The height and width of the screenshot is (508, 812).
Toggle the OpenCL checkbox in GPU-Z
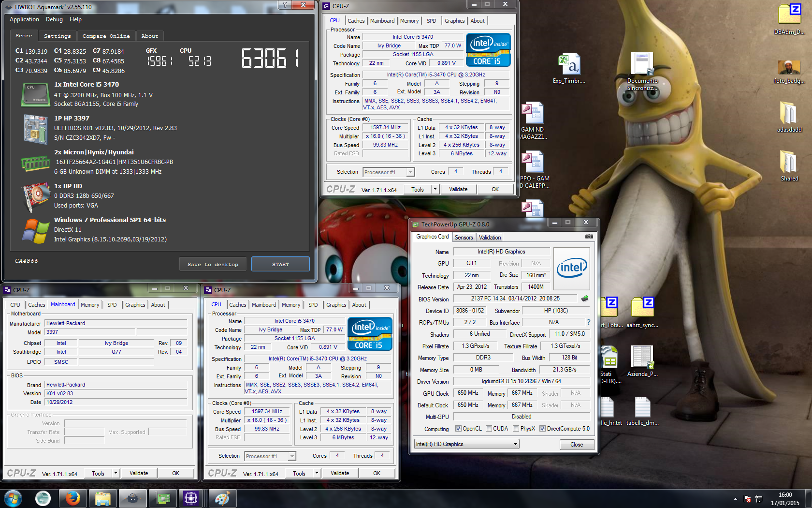tap(458, 429)
